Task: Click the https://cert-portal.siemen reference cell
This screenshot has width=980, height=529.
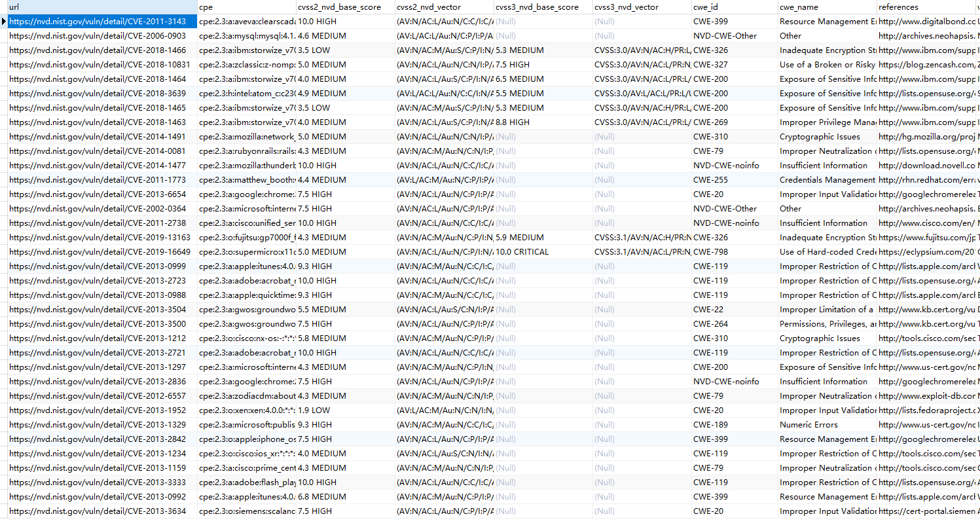Action: pos(927,511)
